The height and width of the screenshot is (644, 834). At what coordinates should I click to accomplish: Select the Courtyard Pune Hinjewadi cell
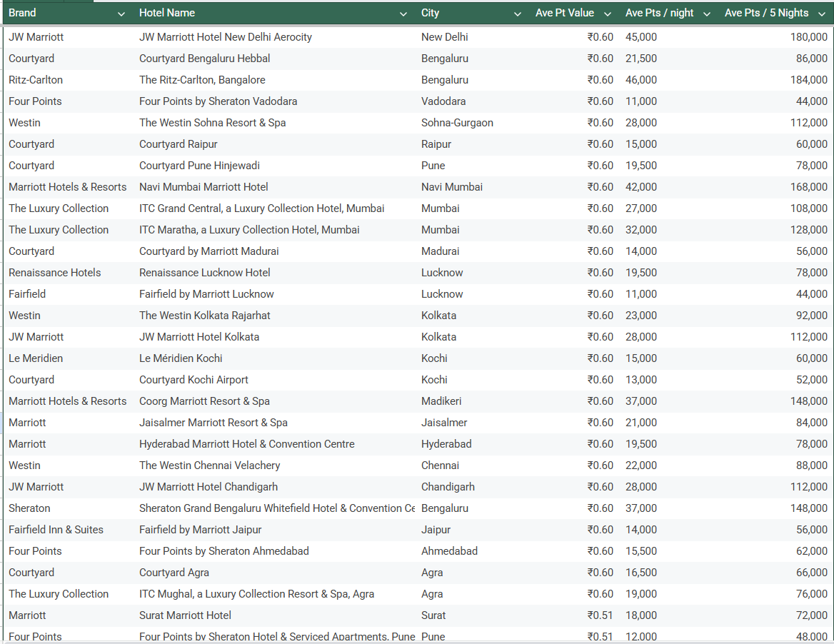pos(274,166)
